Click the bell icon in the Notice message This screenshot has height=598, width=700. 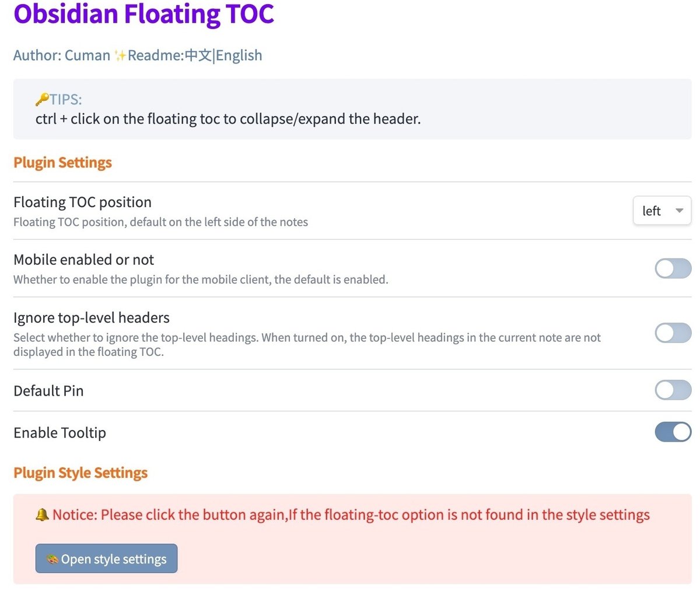tap(42, 515)
